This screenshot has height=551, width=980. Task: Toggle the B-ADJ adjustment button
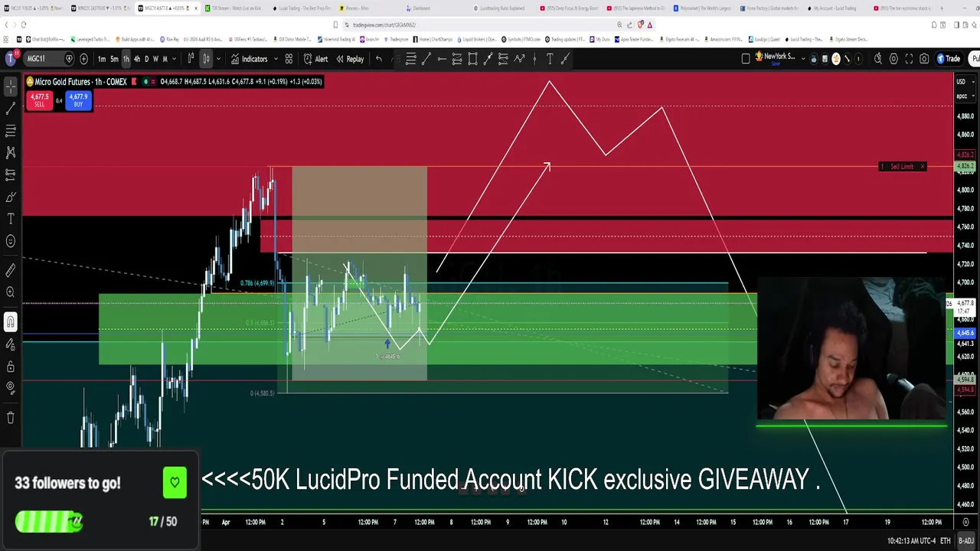tap(965, 541)
